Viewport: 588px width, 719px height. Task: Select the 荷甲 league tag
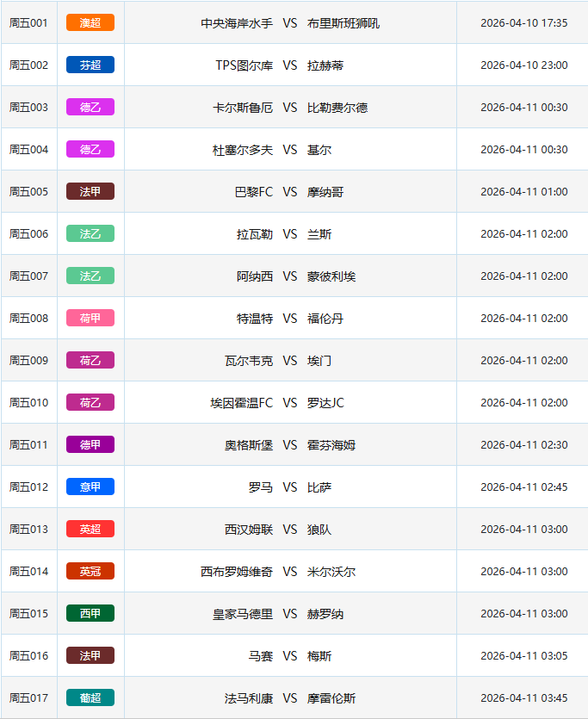pos(90,318)
